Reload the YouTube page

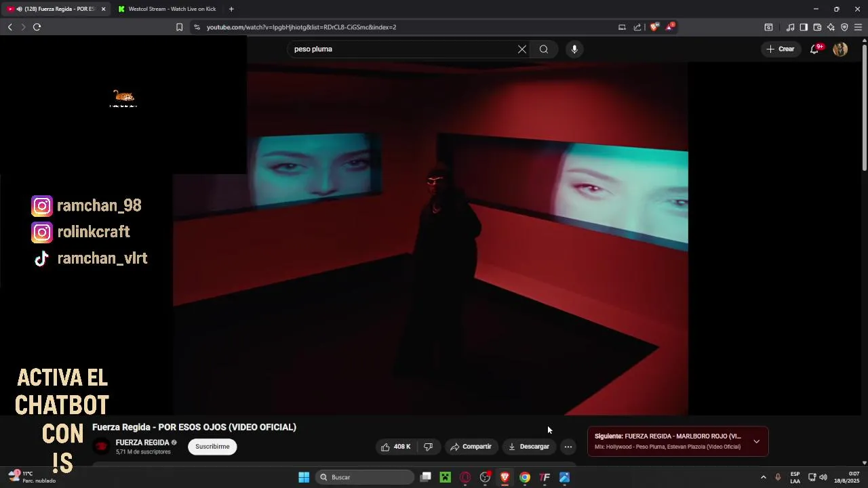pyautogui.click(x=37, y=27)
